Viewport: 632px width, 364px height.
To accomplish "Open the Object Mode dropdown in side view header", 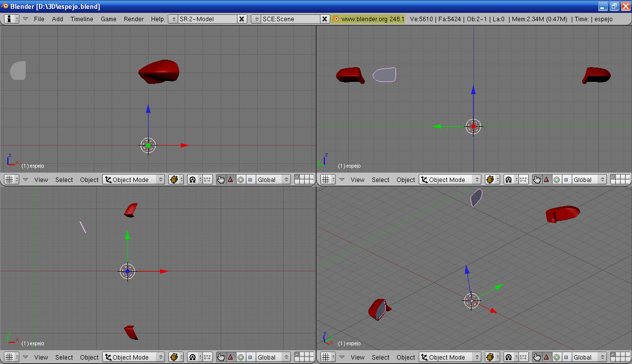I will [x=450, y=180].
